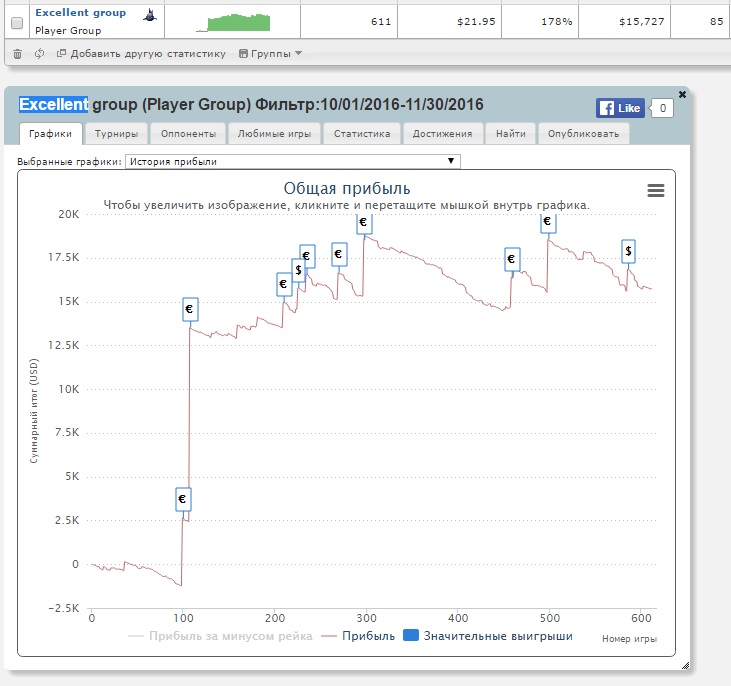Click the euro marker near game 210

284,284
